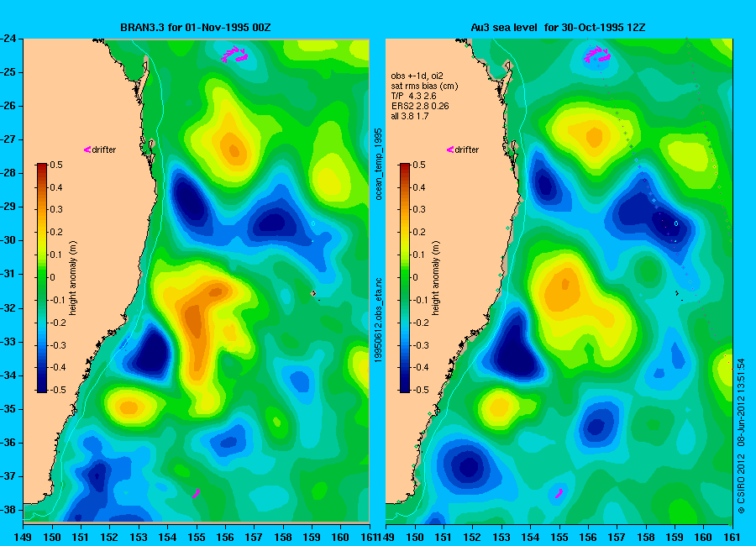756x546 pixels.
Task: Click the 0.3 color bar tick in Au3 panel
Action: (x=419, y=209)
